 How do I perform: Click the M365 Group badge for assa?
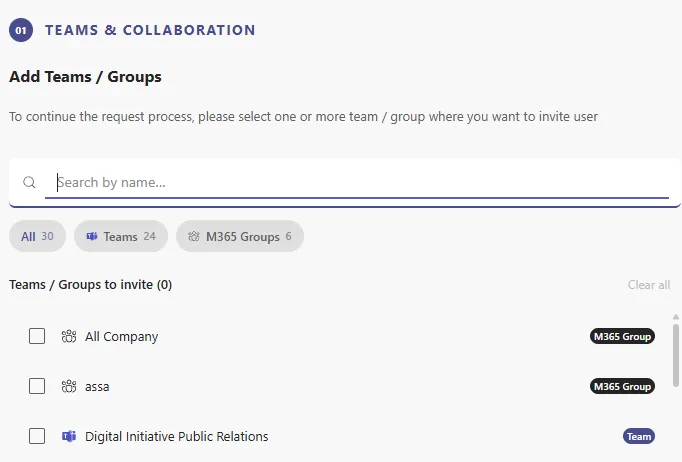click(622, 386)
